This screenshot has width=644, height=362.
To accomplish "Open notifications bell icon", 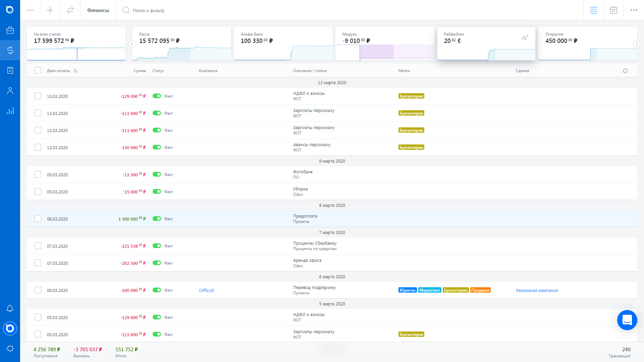I will [x=10, y=308].
